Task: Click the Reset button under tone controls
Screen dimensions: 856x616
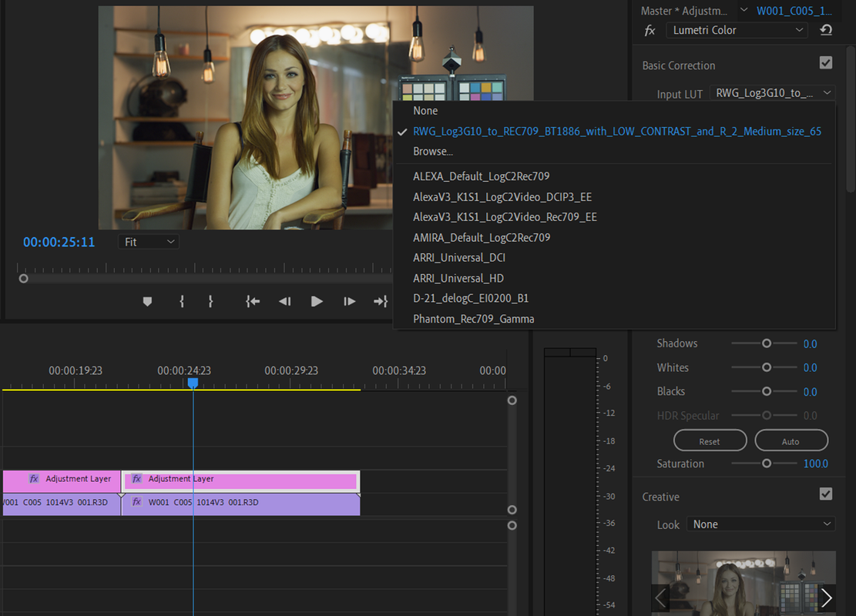Action: coord(710,441)
